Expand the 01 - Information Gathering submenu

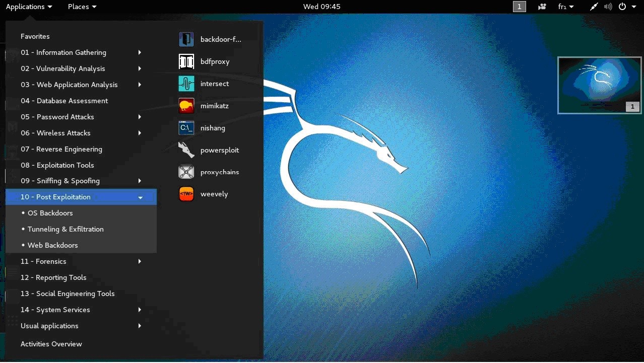(63, 52)
